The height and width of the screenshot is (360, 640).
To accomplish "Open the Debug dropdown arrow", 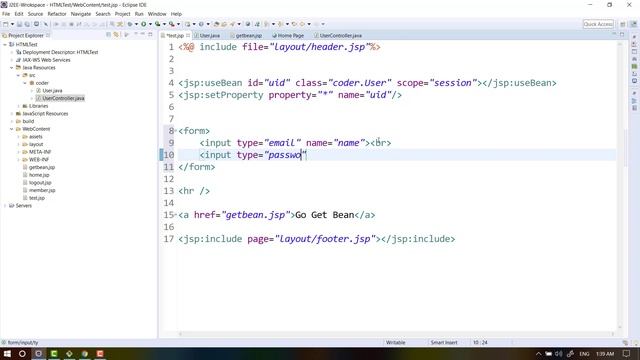I will [136, 24].
